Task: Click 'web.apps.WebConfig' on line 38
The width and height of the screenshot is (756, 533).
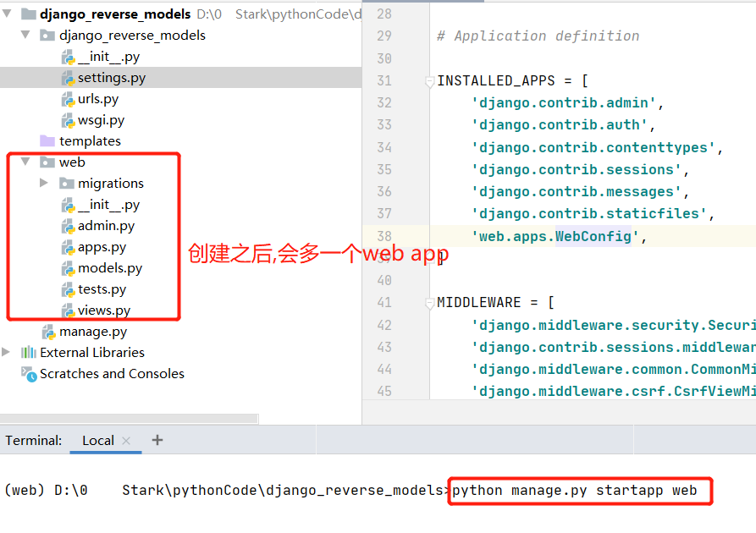Action: tap(555, 236)
